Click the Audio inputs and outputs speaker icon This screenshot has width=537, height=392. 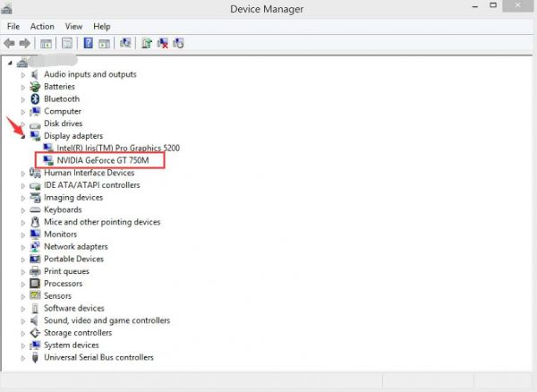pos(35,74)
